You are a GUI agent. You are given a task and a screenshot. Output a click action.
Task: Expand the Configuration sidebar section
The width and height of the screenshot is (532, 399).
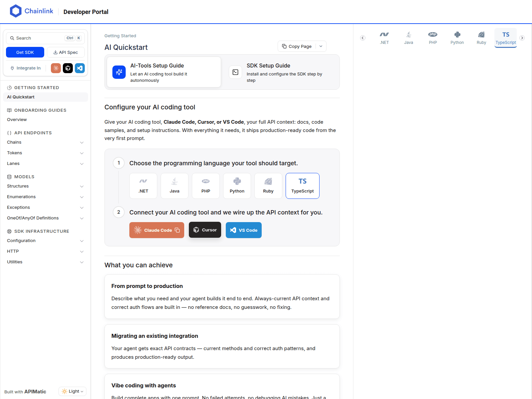[46, 241]
